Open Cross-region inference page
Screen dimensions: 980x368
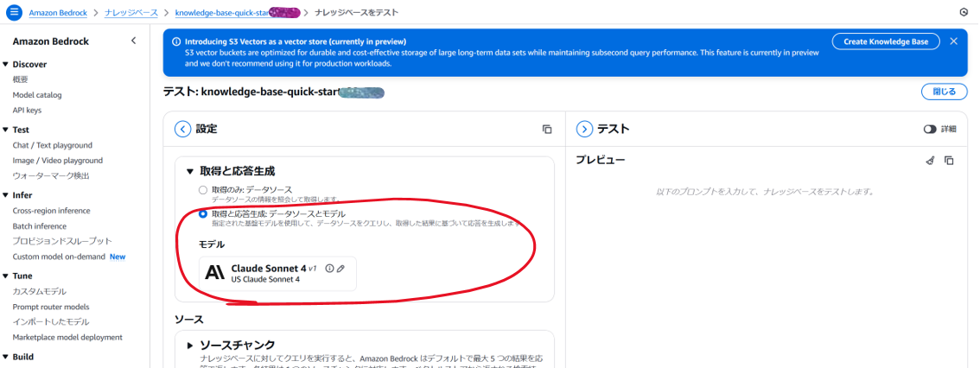click(x=51, y=211)
